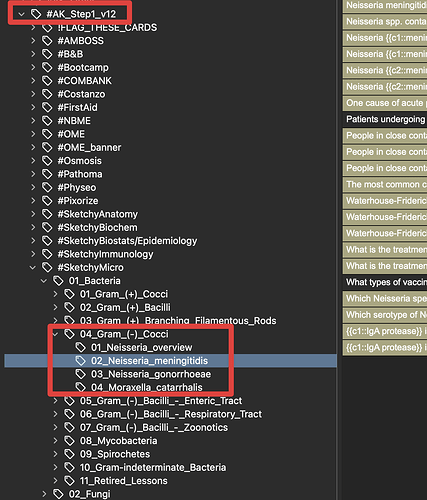
Task: Expand 02_Gram_(+)_Bacilli
Action: pos(55,307)
